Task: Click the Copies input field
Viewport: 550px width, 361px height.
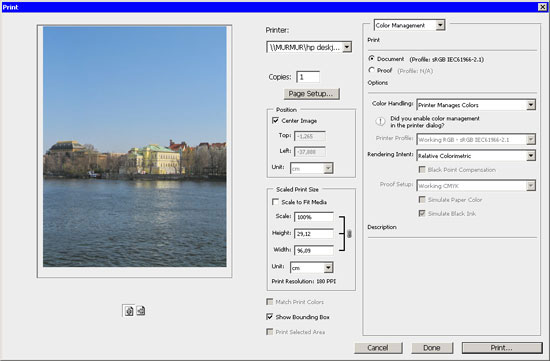Action: point(308,77)
